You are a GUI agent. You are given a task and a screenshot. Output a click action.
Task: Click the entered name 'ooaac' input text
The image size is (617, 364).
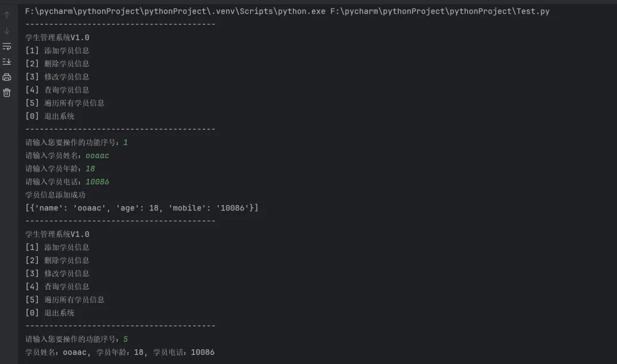tap(97, 155)
